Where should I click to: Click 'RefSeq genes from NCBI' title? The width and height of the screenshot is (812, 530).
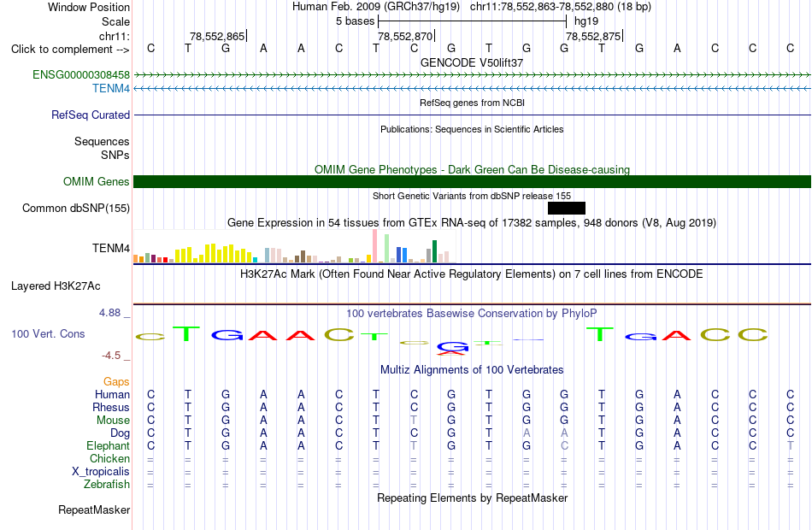tap(472, 103)
